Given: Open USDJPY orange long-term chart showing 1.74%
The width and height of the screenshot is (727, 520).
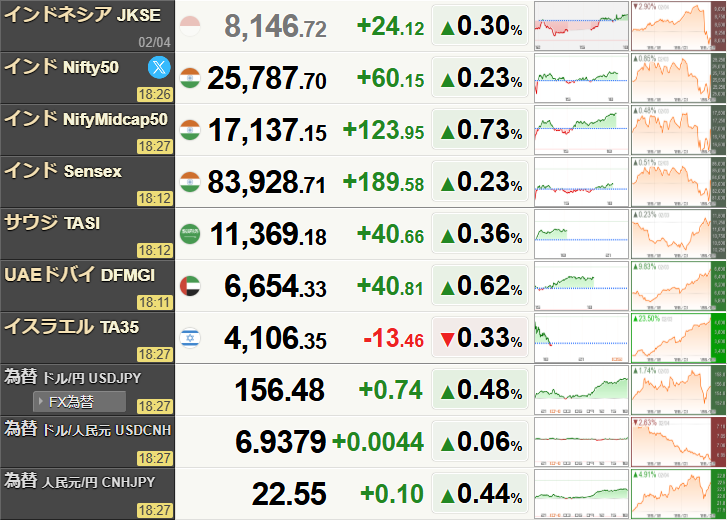Looking at the screenshot, I should point(679,390).
